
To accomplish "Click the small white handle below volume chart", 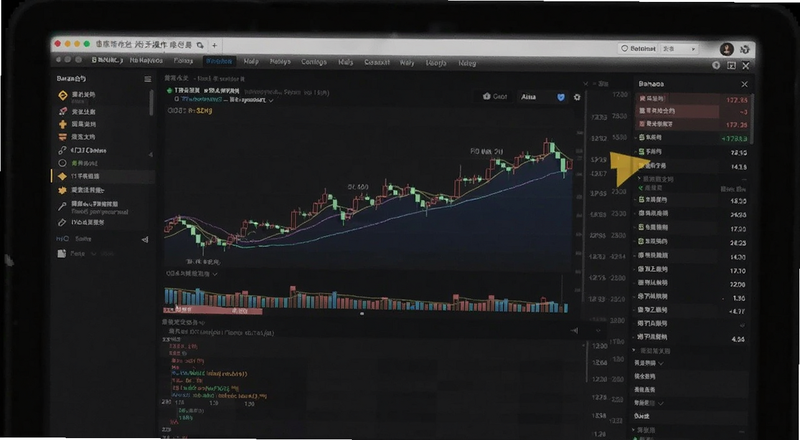I will tap(362, 314).
